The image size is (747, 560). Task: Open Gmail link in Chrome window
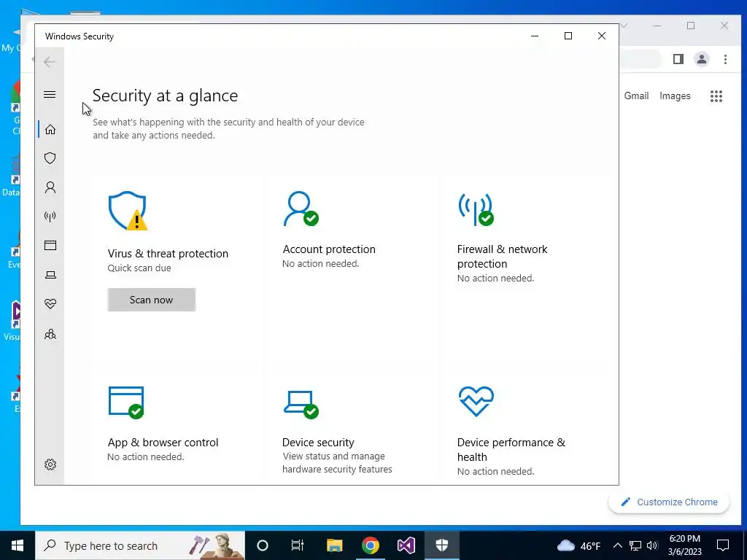(x=636, y=96)
